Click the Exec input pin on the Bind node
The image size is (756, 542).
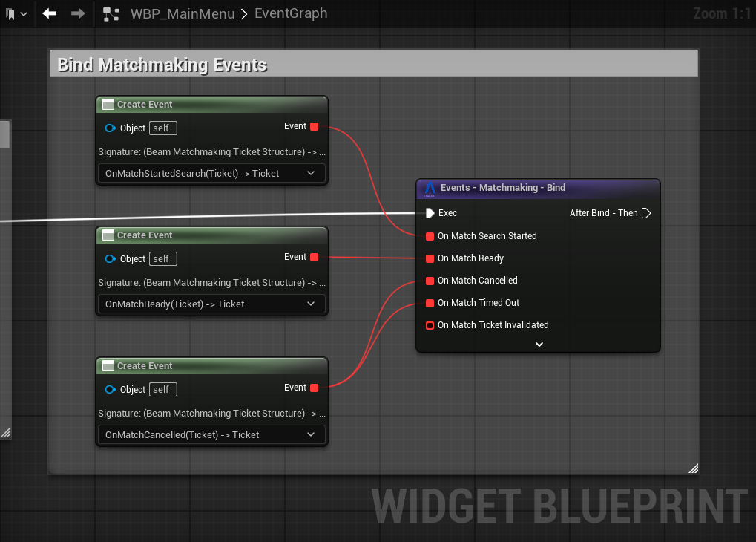tap(430, 213)
